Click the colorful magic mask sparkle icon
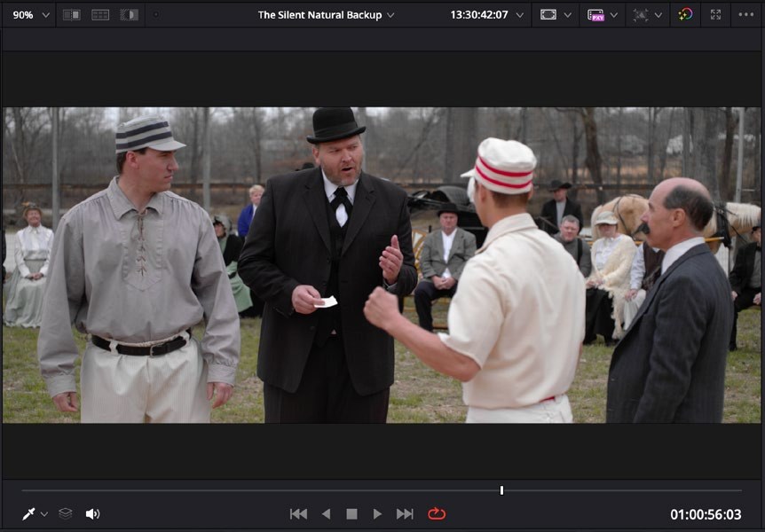Screen dimensions: 765x532 [685, 14]
